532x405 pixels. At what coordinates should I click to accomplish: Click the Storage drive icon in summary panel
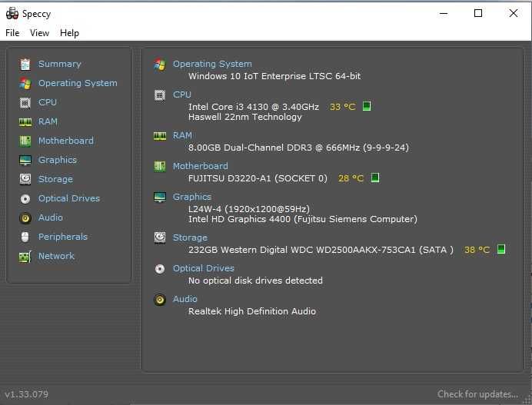point(160,237)
